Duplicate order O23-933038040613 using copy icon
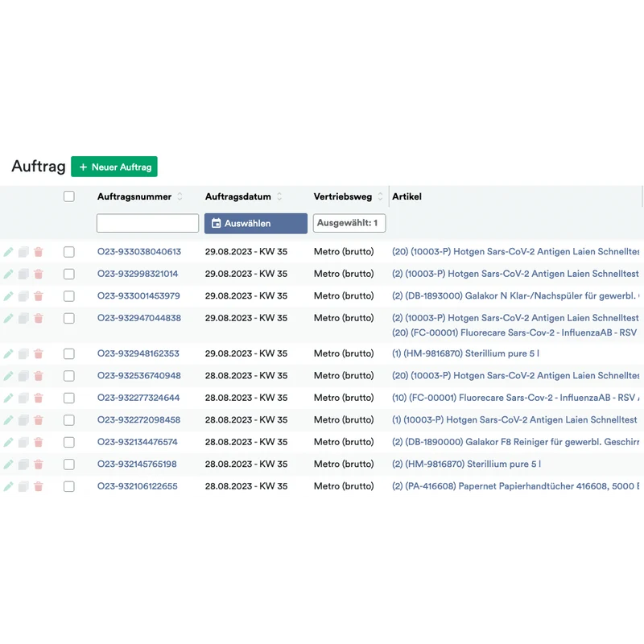644x644 pixels. pyautogui.click(x=23, y=252)
